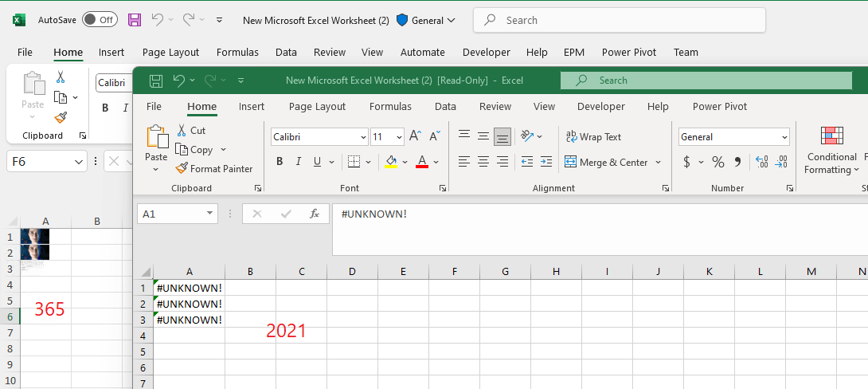Click Undo arrow in back window title bar
The image size is (868, 389).
(158, 20)
